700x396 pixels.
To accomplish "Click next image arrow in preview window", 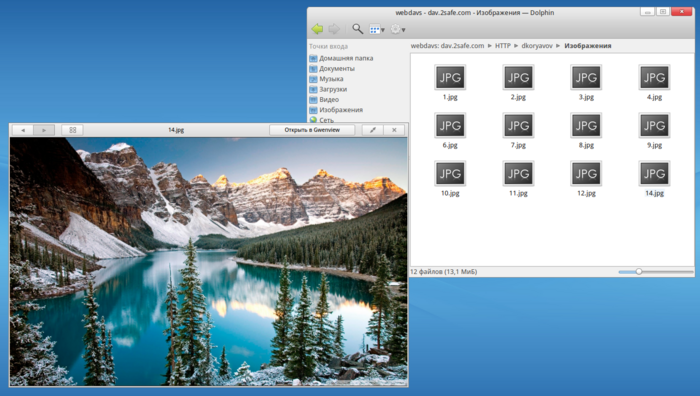I will (44, 130).
